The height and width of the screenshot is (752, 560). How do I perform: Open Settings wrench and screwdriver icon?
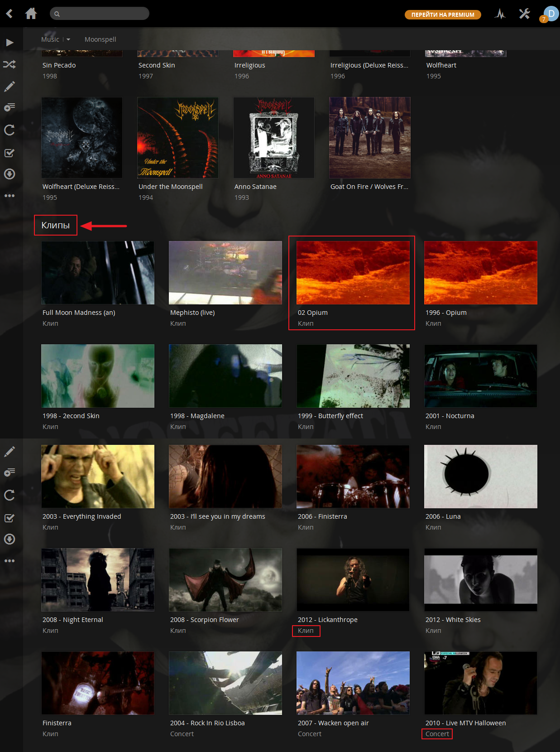524,14
